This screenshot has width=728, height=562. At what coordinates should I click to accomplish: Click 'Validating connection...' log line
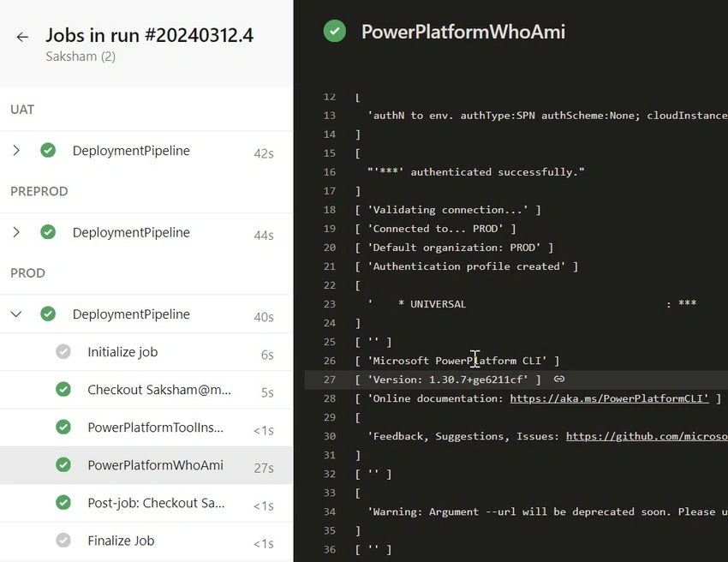448,210
